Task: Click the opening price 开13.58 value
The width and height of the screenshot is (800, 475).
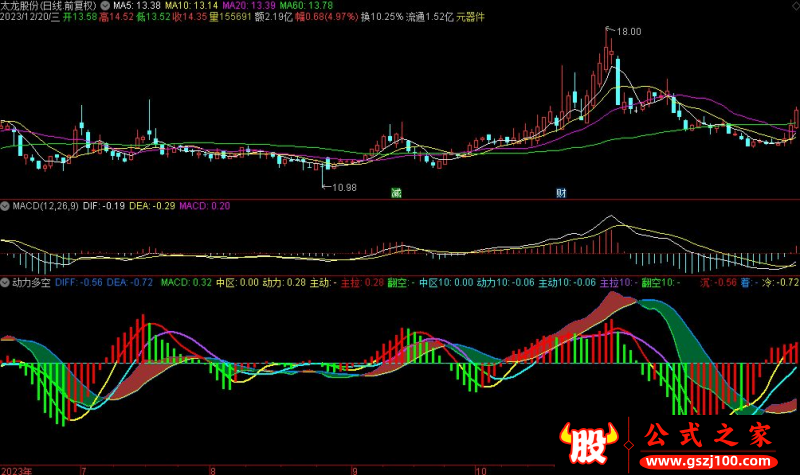Action: (x=80, y=17)
